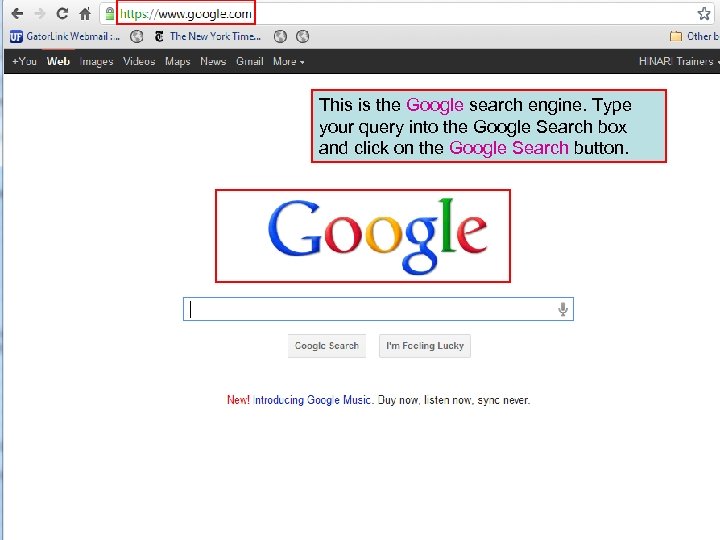Viewport: 720px width, 540px height.
Task: Switch to Images in Google bar
Action: tap(96, 61)
